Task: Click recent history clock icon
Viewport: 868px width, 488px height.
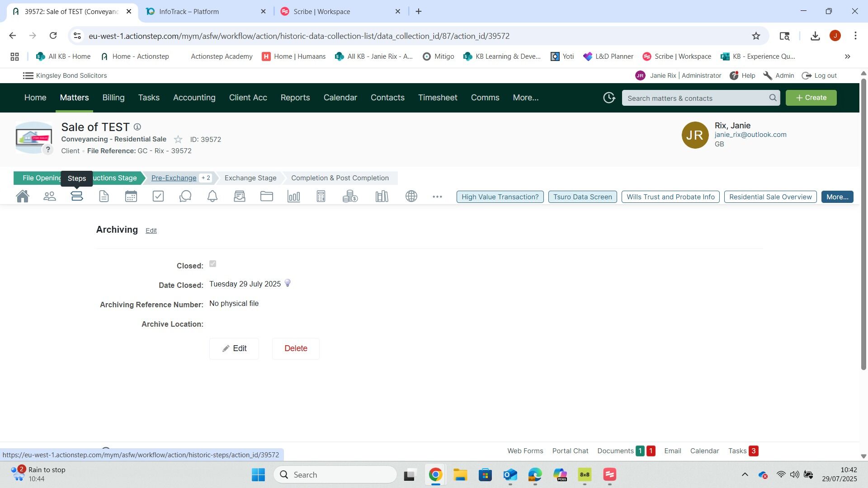Action: 609,98
